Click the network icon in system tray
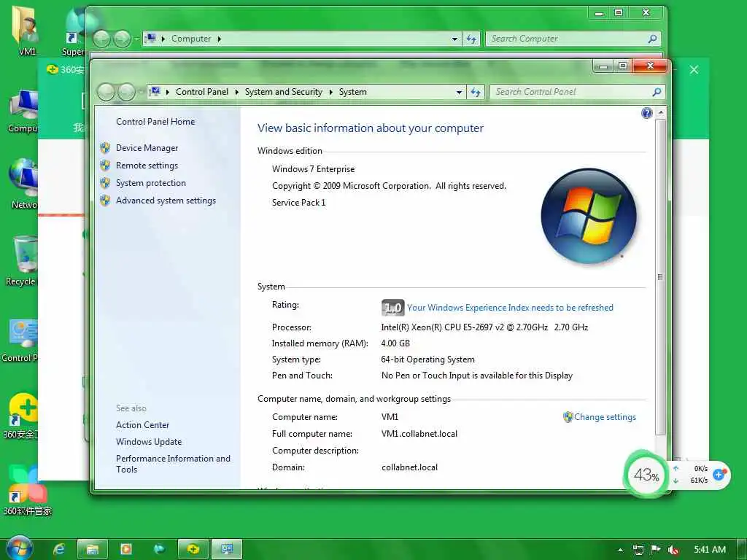This screenshot has width=747, height=560. pos(638,550)
